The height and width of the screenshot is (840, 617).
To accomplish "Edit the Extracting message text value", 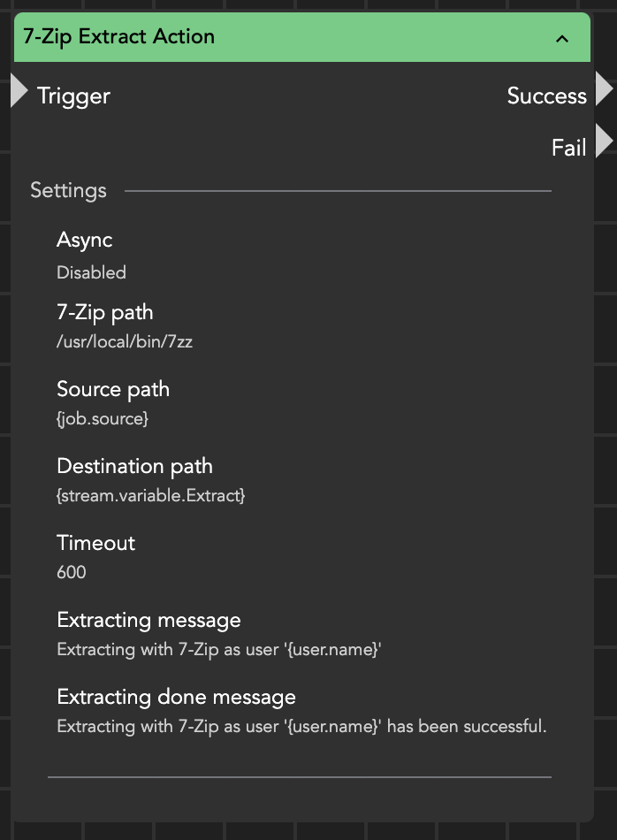I will coord(219,649).
